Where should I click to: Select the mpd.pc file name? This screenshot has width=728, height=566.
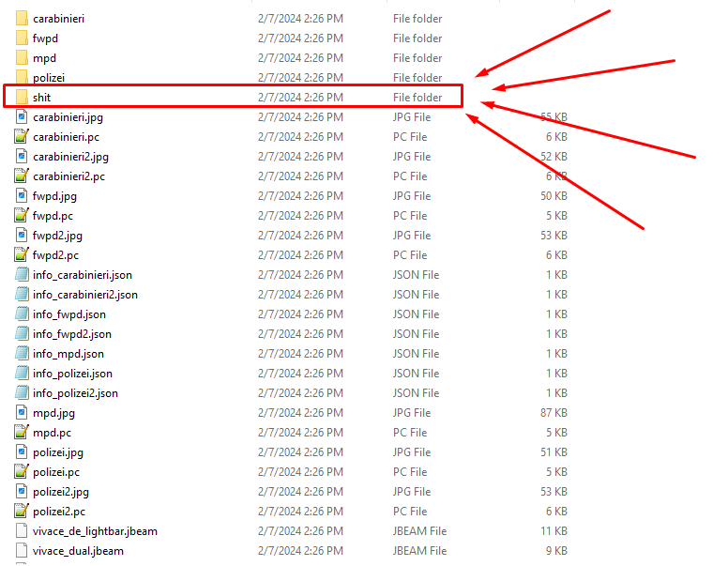pyautogui.click(x=52, y=433)
